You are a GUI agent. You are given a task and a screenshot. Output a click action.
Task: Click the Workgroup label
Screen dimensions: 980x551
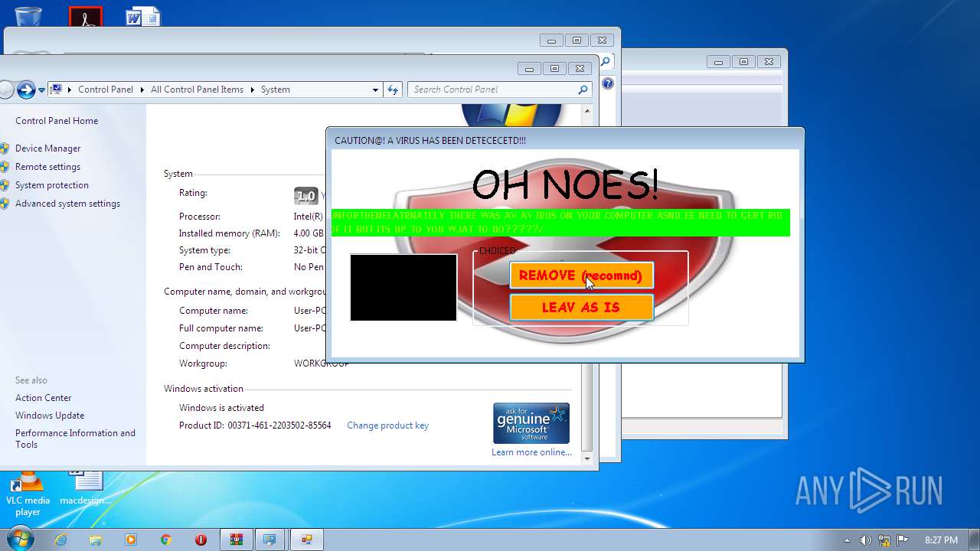point(203,364)
